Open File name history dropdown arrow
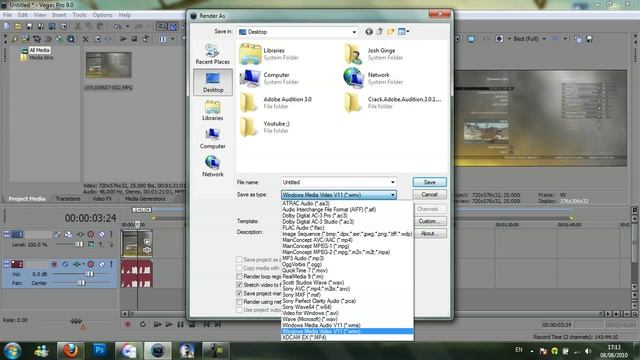This screenshot has height=360, width=640. pos(393,182)
